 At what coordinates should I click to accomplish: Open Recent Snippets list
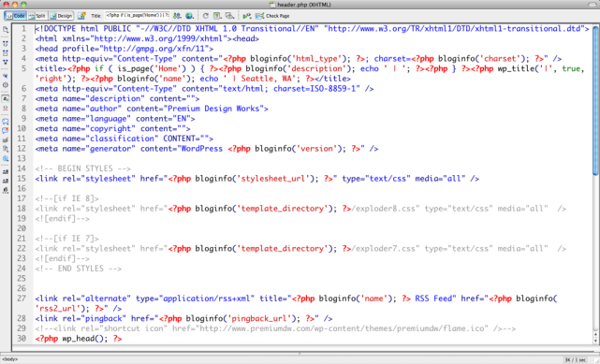pyautogui.click(x=6, y=149)
